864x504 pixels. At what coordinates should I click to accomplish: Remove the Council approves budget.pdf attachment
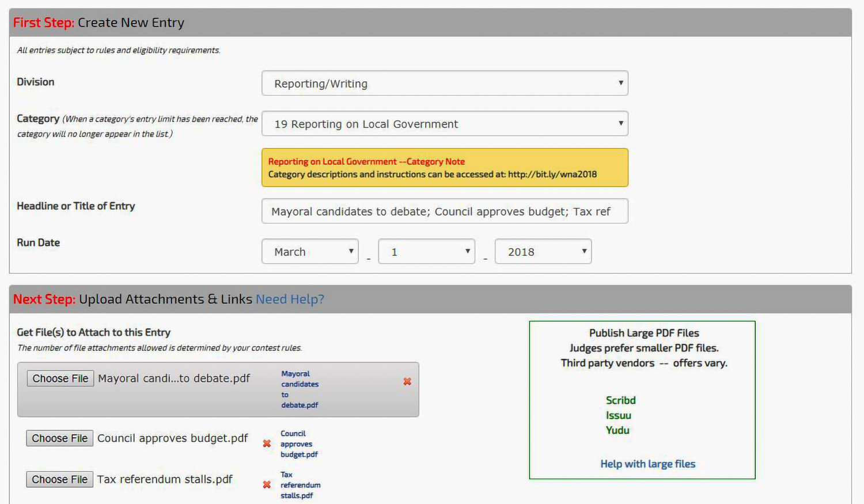coord(267,444)
